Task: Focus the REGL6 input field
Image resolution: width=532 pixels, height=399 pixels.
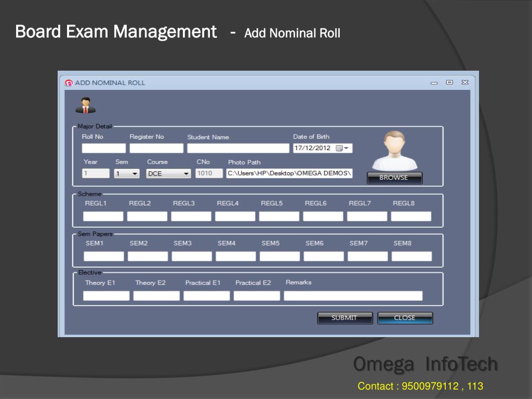Action: tap(323, 217)
